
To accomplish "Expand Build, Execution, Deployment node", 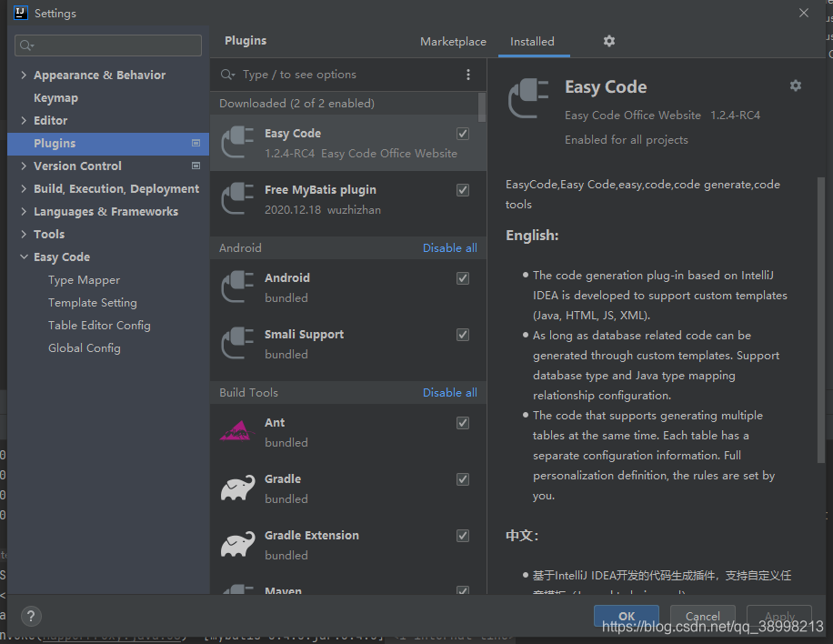I will coord(24,188).
